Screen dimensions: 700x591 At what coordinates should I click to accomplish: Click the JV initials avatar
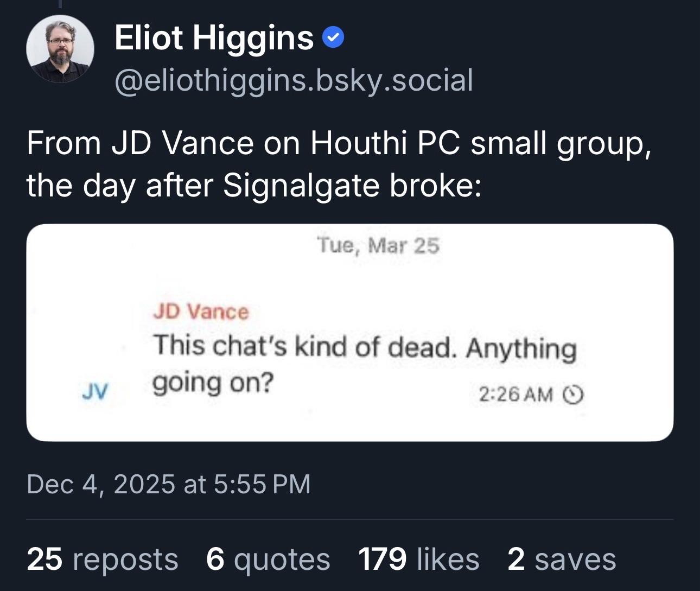pos(95,391)
